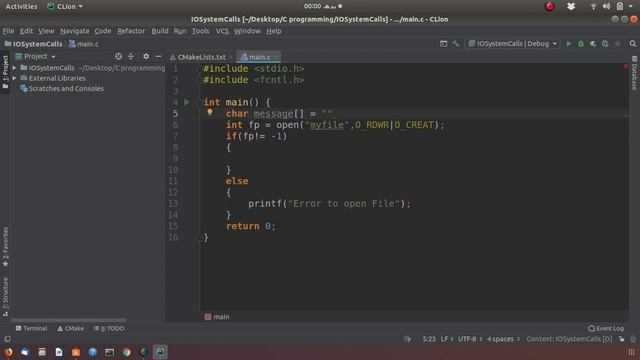640x360 pixels.
Task: Open Thunderbird mail from the dock
Action: (x=25, y=352)
